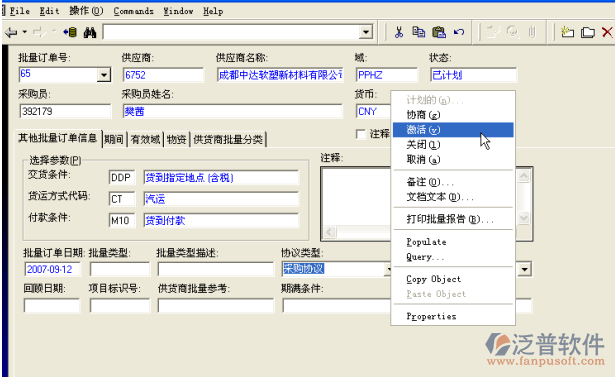This screenshot has height=377, width=615.
Task: Click the back arrow toolbar icon
Action: click(11, 32)
